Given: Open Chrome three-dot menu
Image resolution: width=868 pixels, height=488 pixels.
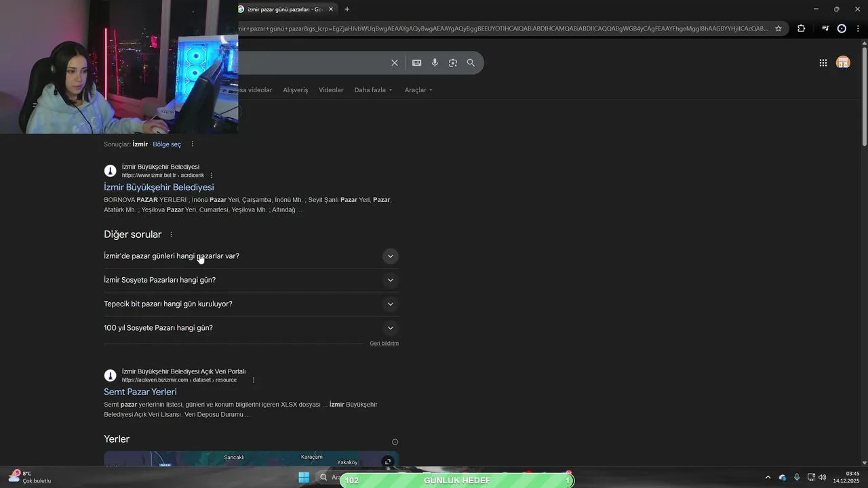Looking at the screenshot, I should [x=859, y=28].
